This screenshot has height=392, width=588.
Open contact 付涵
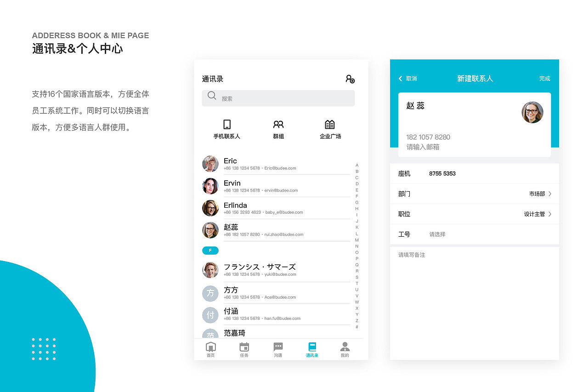(276, 315)
